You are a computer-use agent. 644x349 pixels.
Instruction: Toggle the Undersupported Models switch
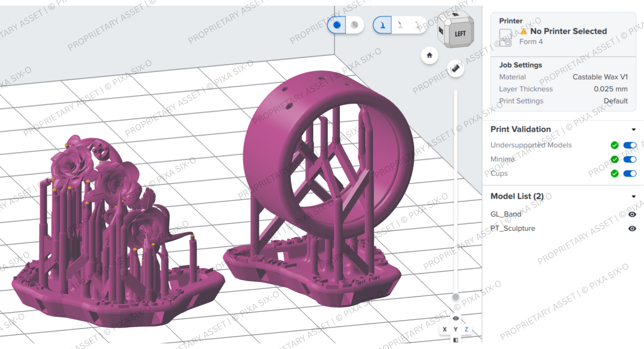click(630, 145)
